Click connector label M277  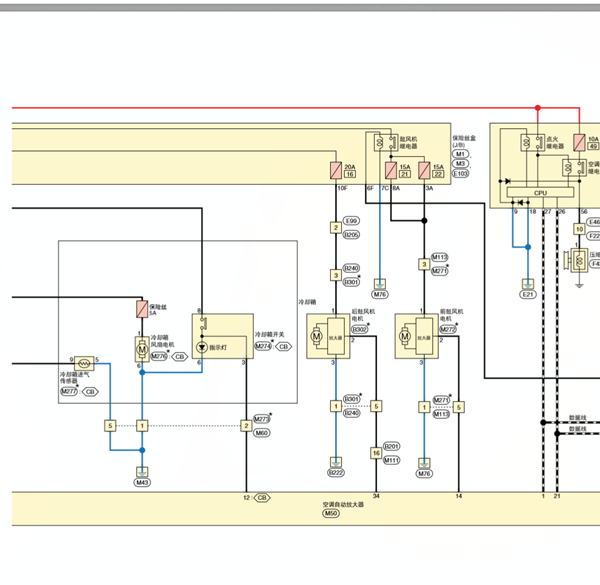68,391
